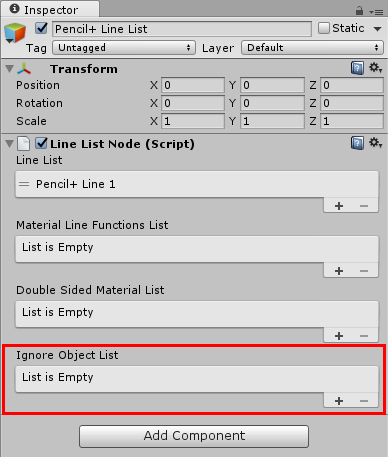Open the Tag dropdown showing Untagged
Viewport: 388px width, 457px height.
(x=124, y=48)
